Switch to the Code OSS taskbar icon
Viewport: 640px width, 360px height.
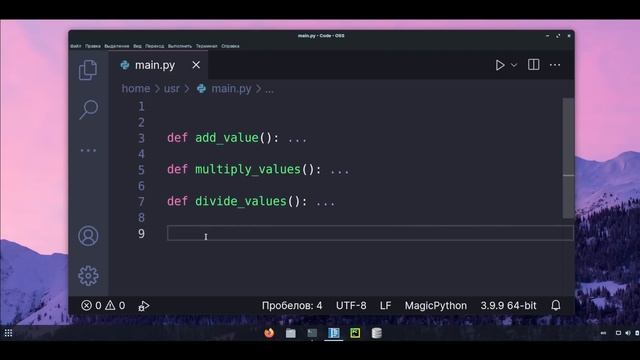pyautogui.click(x=333, y=333)
